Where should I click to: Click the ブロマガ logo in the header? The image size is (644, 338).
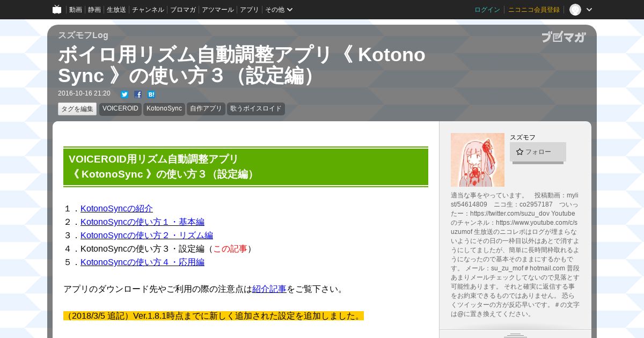(563, 37)
